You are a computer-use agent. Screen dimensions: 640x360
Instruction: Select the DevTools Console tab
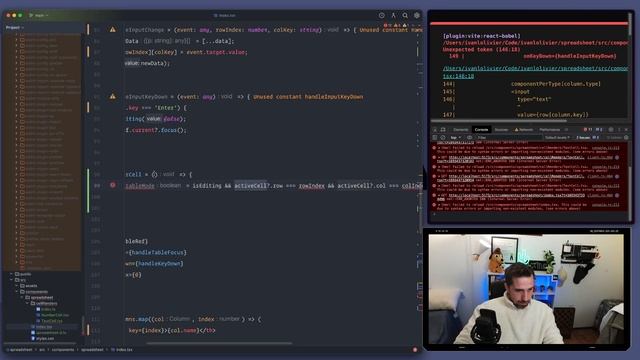click(x=481, y=129)
